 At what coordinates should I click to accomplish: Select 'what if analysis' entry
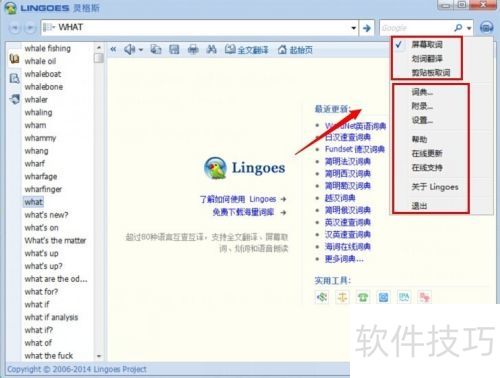[51, 317]
